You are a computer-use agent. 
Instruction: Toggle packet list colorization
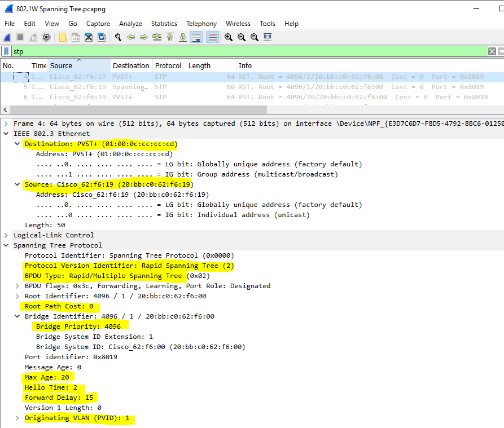click(x=212, y=37)
